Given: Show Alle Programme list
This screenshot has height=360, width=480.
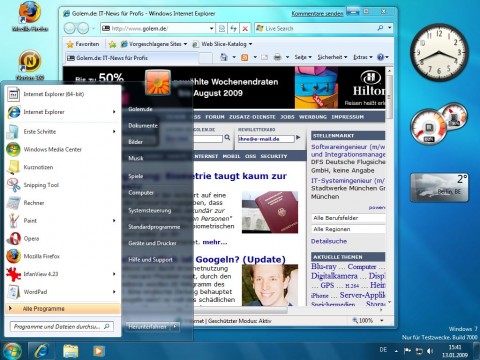Looking at the screenshot, I should click(63, 309).
